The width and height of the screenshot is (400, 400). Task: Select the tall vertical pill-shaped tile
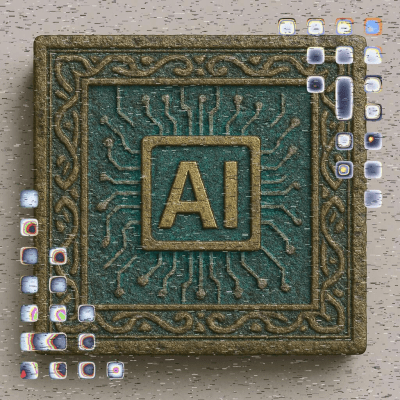(344, 98)
